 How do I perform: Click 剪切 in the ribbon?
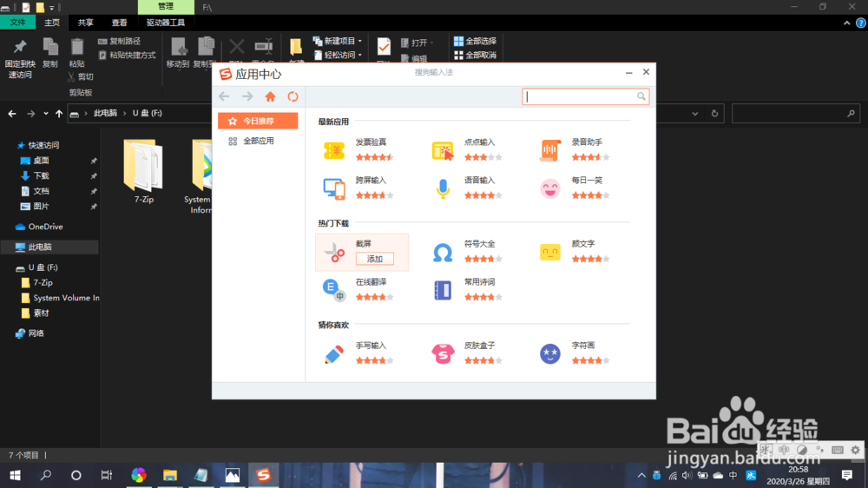pos(81,76)
